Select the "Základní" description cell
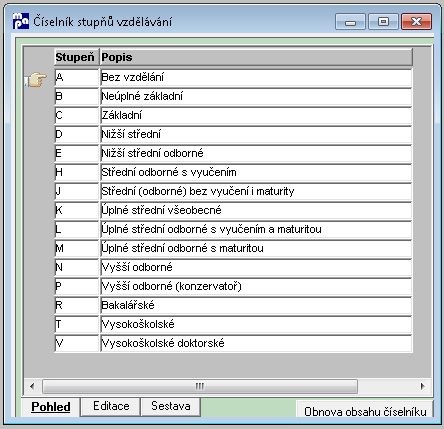 pyautogui.click(x=256, y=116)
